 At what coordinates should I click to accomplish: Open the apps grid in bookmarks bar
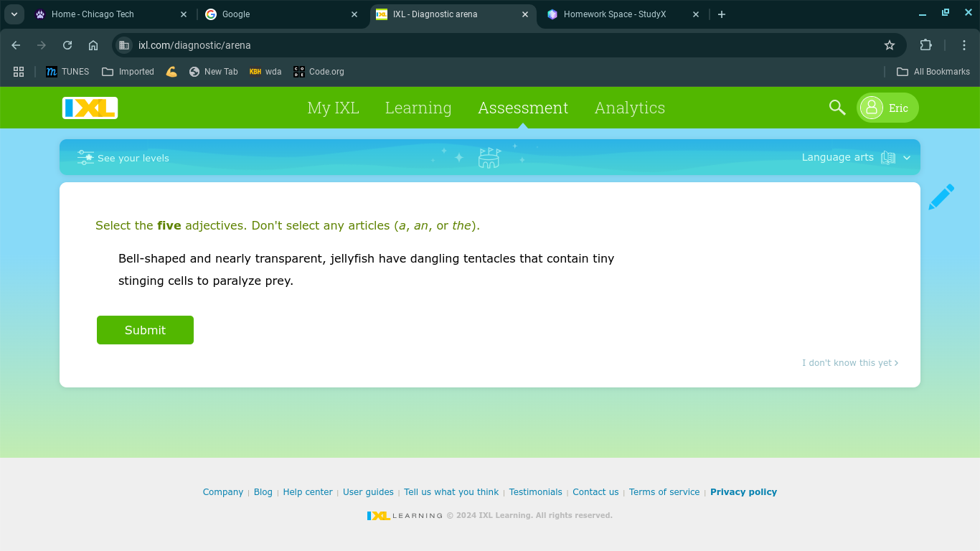19,72
